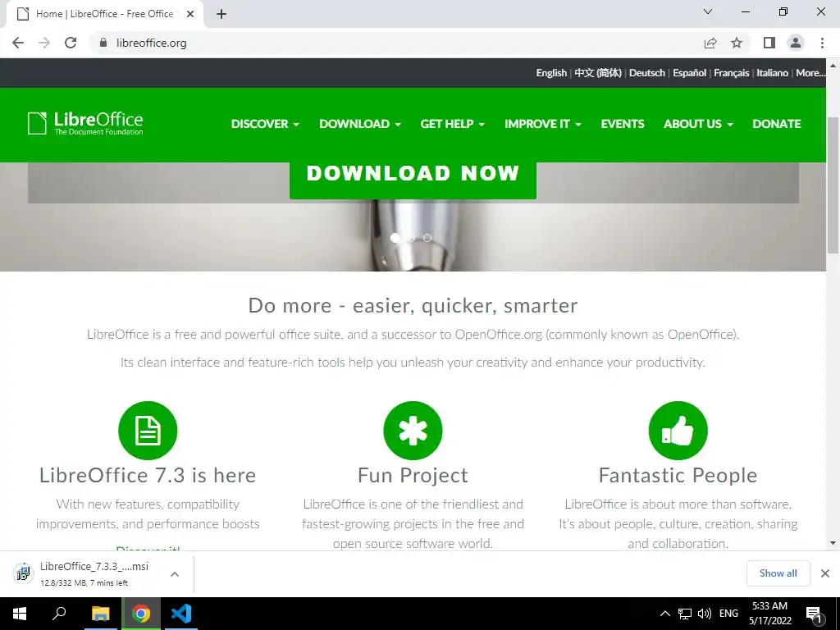Screen dimensions: 840x630
Task: Click the thumbs-up Fantastic People icon
Action: 678,430
